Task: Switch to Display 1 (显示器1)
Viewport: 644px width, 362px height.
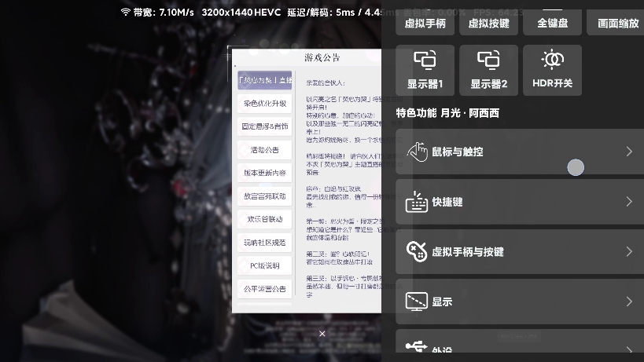Action: (425, 70)
